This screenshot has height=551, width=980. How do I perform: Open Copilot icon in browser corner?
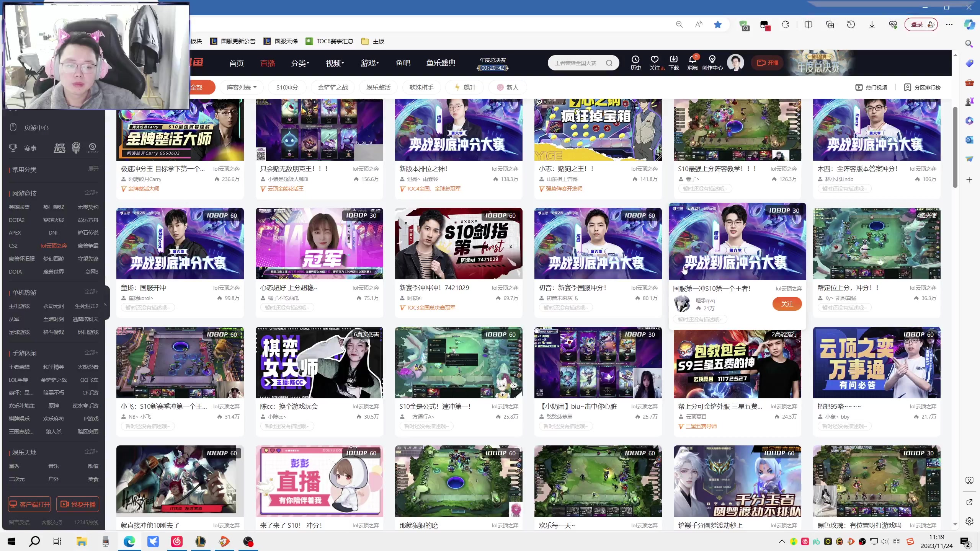pos(969,25)
